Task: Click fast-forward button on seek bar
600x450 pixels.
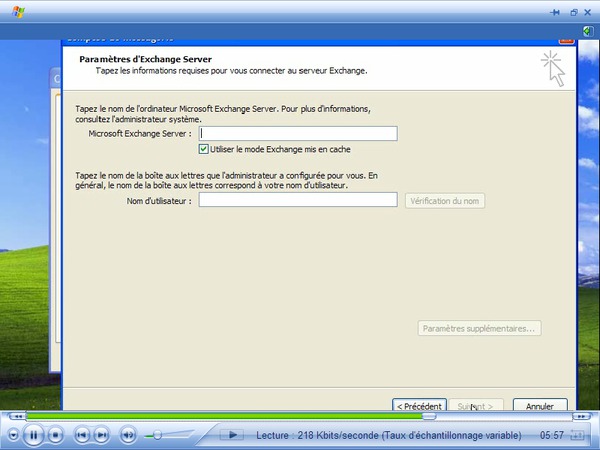Action: click(581, 416)
